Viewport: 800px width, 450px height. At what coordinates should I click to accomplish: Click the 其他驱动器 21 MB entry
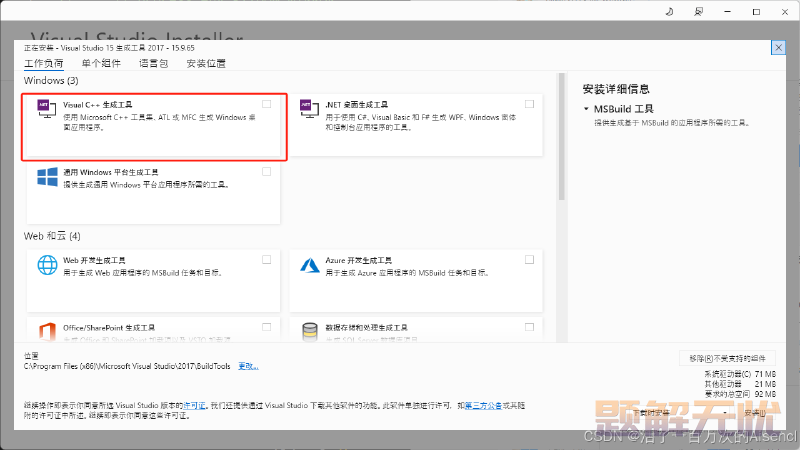(740, 384)
